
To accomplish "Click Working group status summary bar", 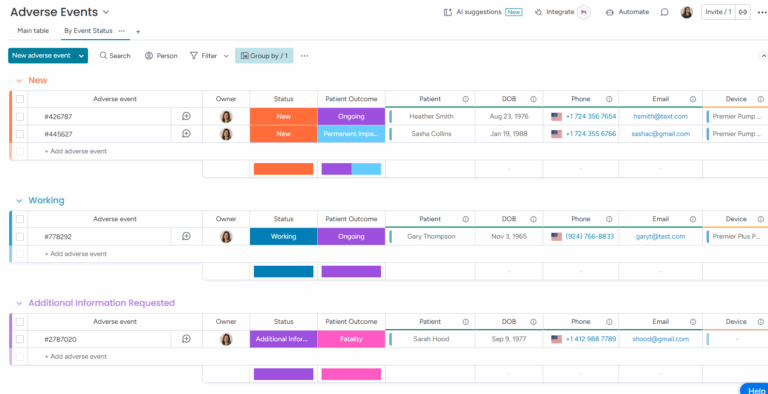I will (x=284, y=271).
